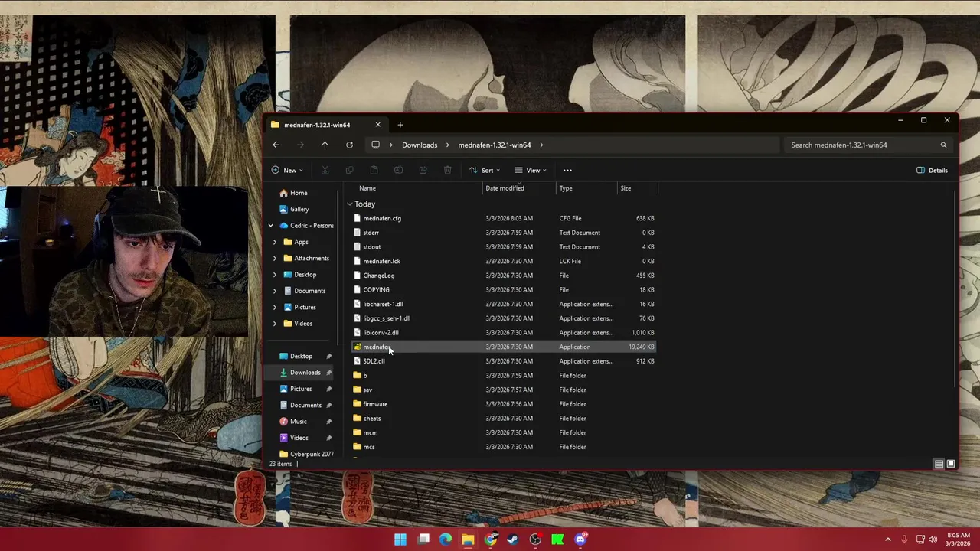
Task: Show hidden system tray icons
Action: 888,540
